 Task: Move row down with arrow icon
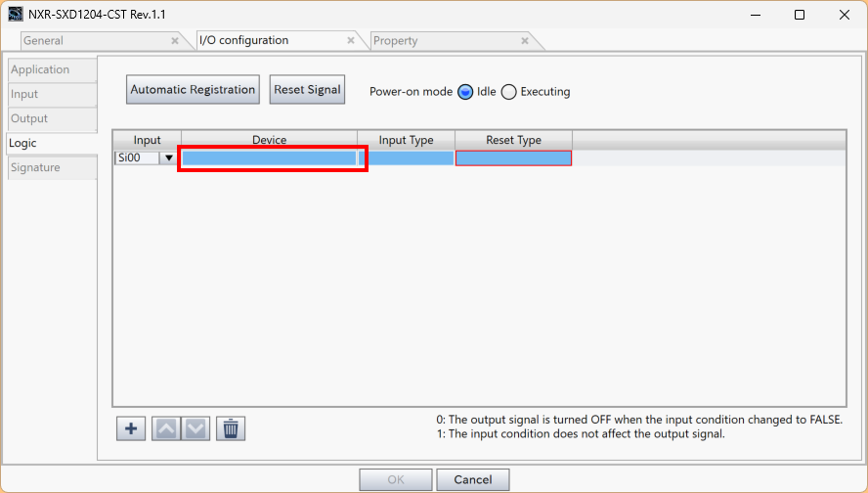(x=195, y=428)
